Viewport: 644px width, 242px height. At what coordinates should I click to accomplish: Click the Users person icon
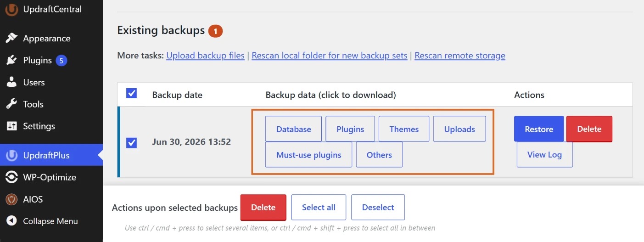pos(11,82)
